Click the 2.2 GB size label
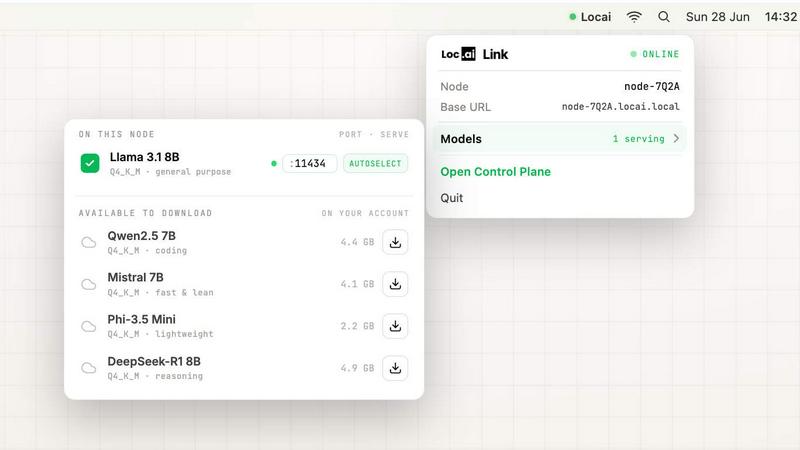The height and width of the screenshot is (450, 800). coord(357,326)
